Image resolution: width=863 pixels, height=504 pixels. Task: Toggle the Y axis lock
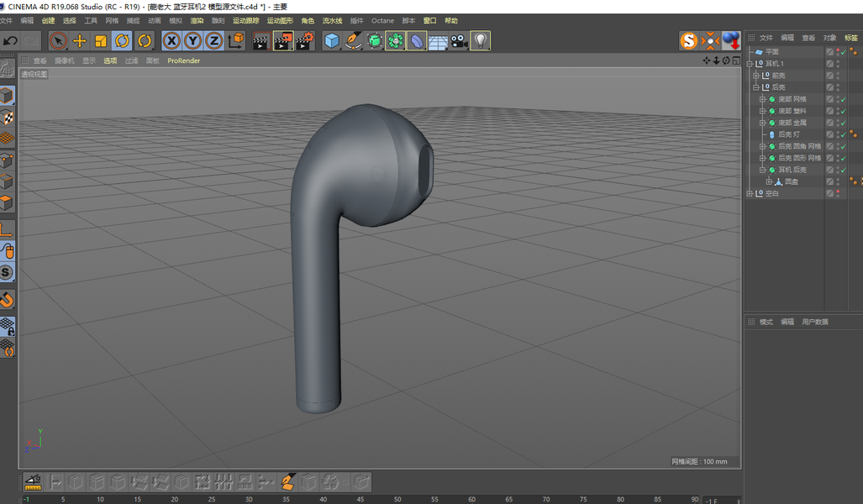pyautogui.click(x=193, y=40)
